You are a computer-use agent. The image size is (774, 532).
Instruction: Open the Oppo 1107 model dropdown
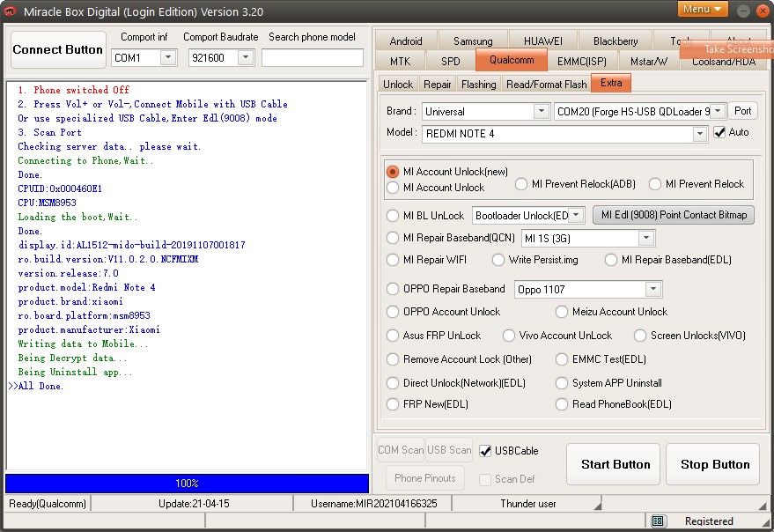click(653, 289)
